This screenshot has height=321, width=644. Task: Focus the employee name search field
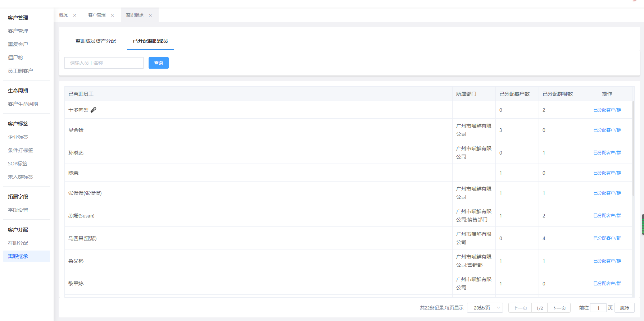pyautogui.click(x=104, y=63)
